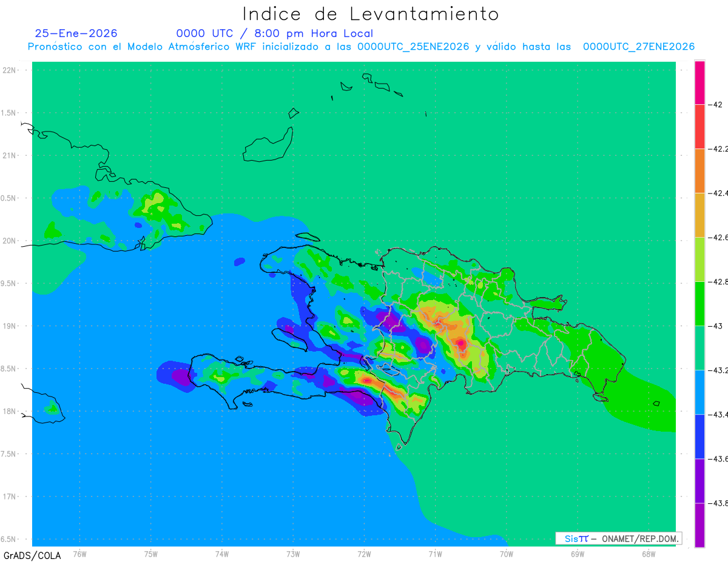Click the '22N' latitude label

(x=10, y=70)
